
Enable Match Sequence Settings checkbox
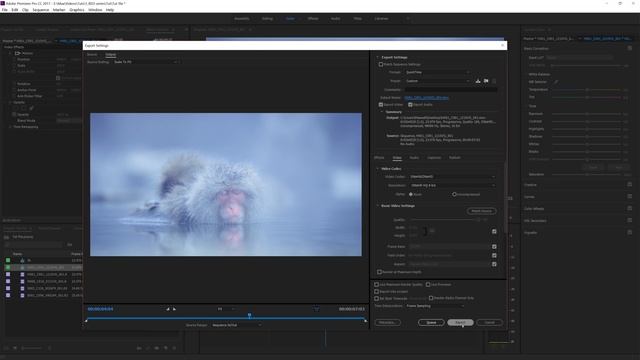(381, 64)
